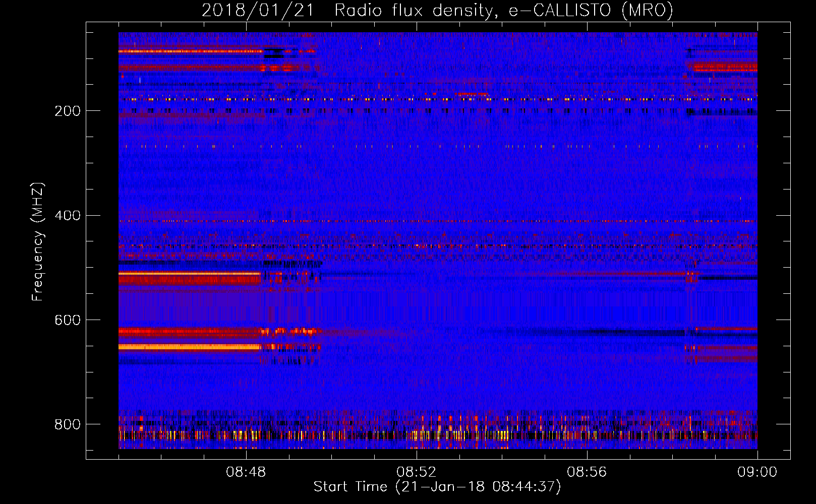Click the 800 frequency axis label

[68, 424]
